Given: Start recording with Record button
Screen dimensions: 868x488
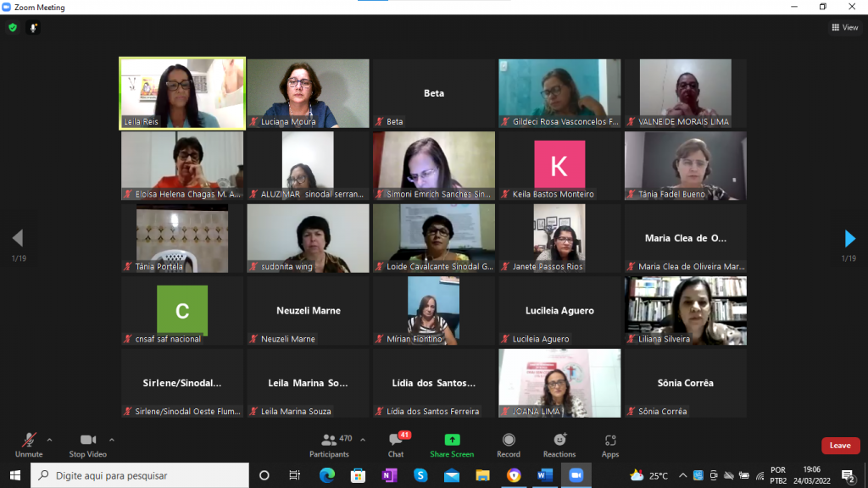Looking at the screenshot, I should (509, 445).
